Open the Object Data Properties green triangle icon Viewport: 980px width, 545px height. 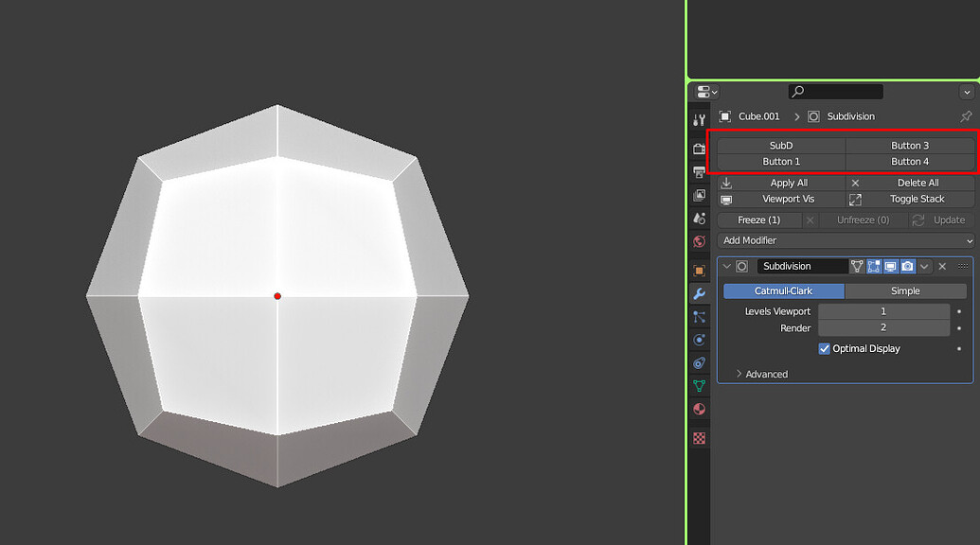point(699,387)
